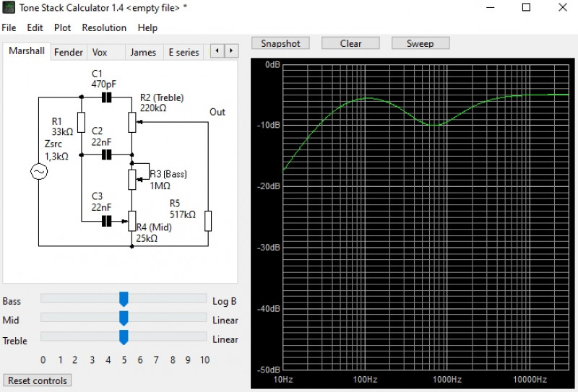Screen dimensions: 578x392
Task: Click the R3 Bass potentiometer symbol
Action: pos(132,178)
